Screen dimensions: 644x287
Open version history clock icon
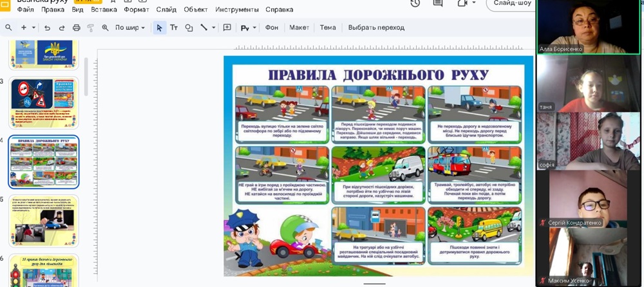pyautogui.click(x=415, y=3)
